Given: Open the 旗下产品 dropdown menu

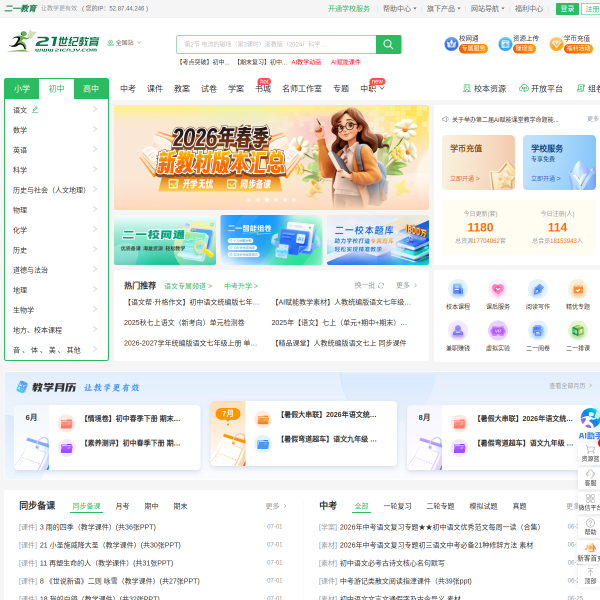Looking at the screenshot, I should point(443,8).
